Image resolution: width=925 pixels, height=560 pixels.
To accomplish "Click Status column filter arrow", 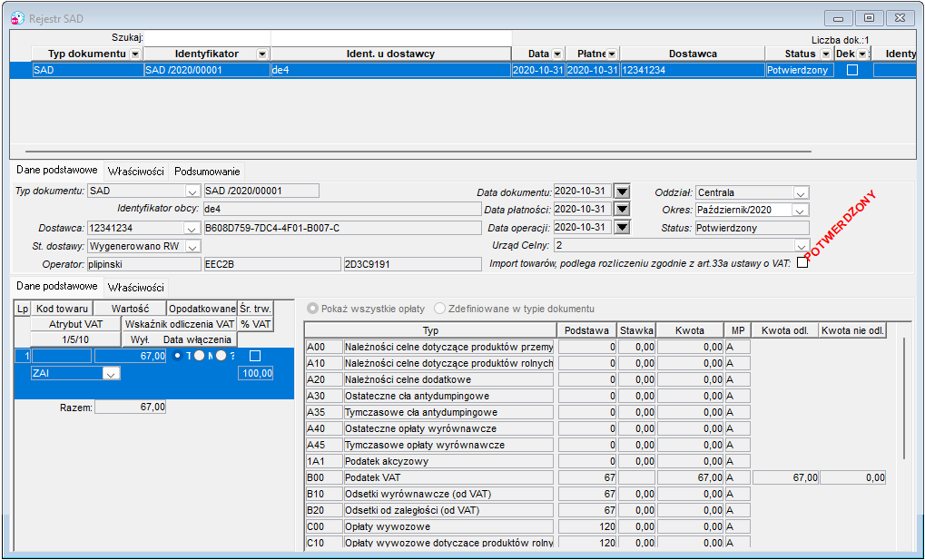I will 826,54.
